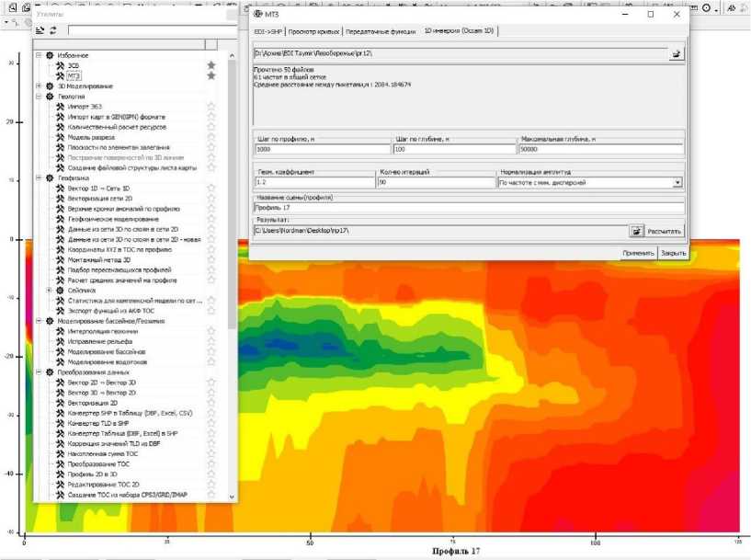Open the Нормализация амплитуд dropdown
Screen dimensions: 751x560
click(677, 183)
